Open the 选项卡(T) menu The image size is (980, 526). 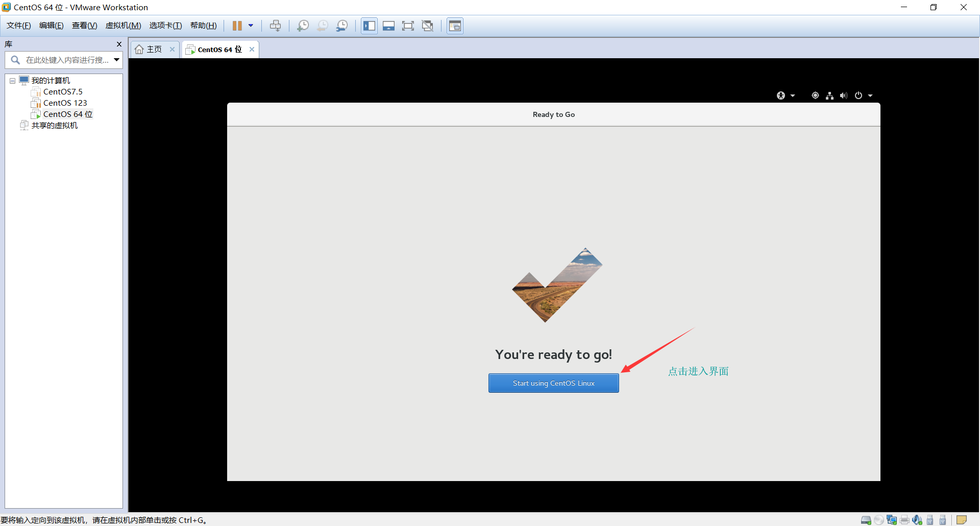tap(165, 26)
